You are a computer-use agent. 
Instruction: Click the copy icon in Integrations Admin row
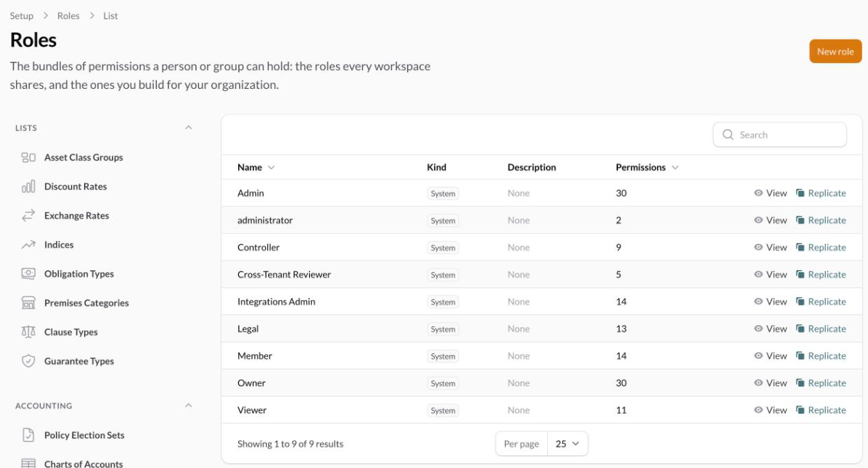tap(800, 301)
